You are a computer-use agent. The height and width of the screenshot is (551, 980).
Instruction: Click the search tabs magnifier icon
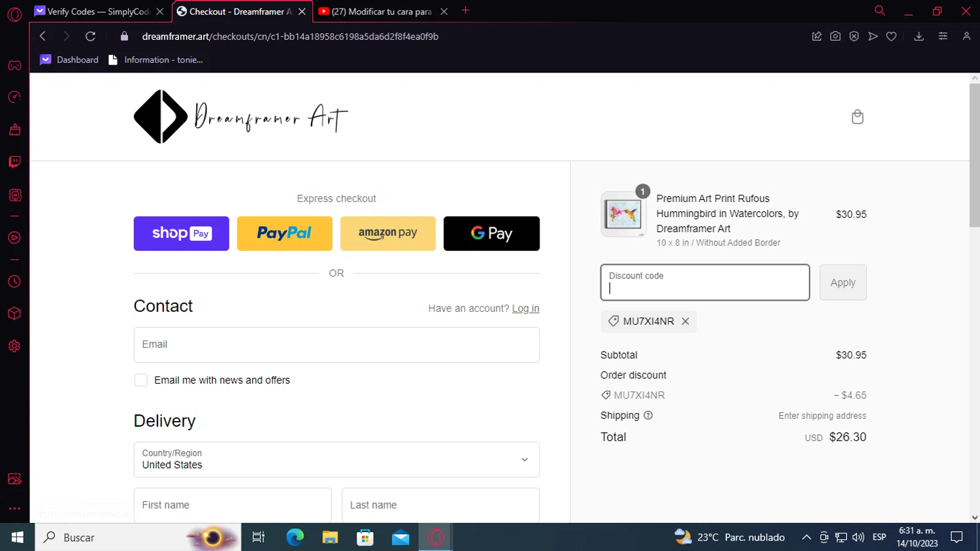click(879, 10)
